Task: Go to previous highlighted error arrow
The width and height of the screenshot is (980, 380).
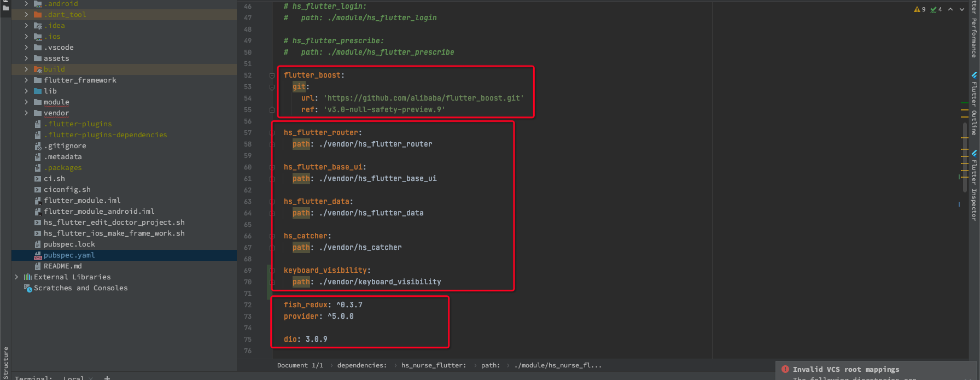Action: (x=950, y=9)
